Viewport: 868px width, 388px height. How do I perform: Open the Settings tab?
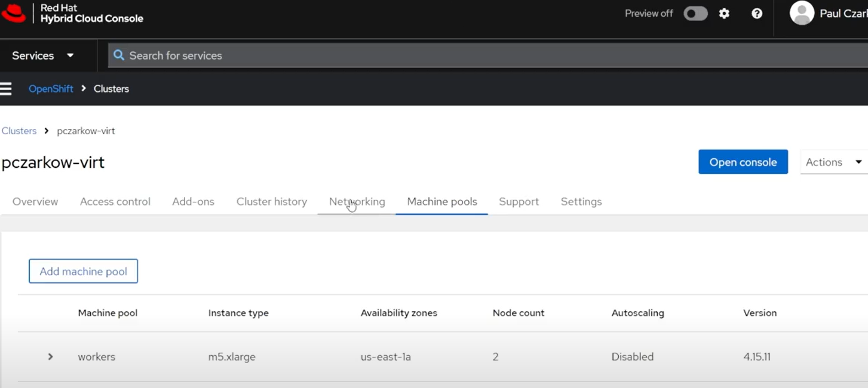[x=581, y=202]
